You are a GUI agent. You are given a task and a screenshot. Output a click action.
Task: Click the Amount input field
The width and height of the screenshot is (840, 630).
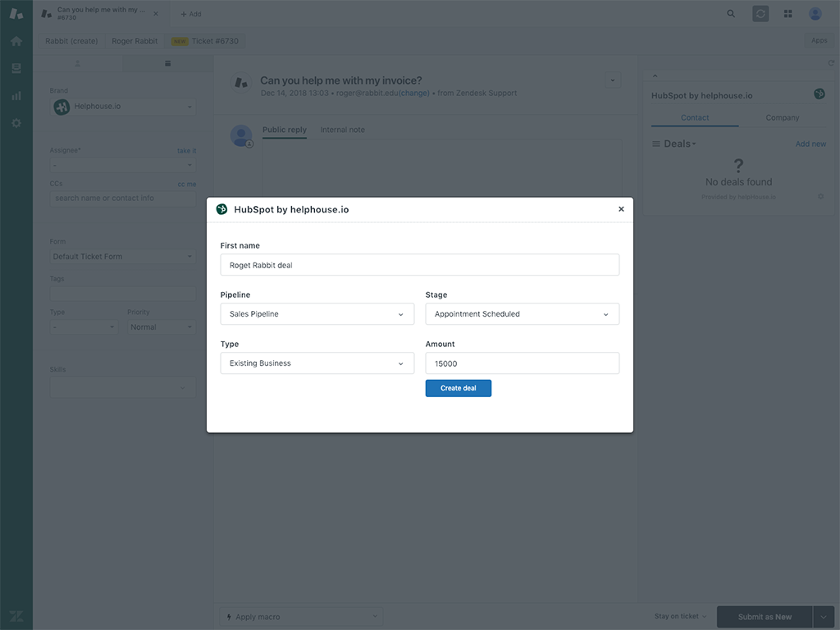522,363
